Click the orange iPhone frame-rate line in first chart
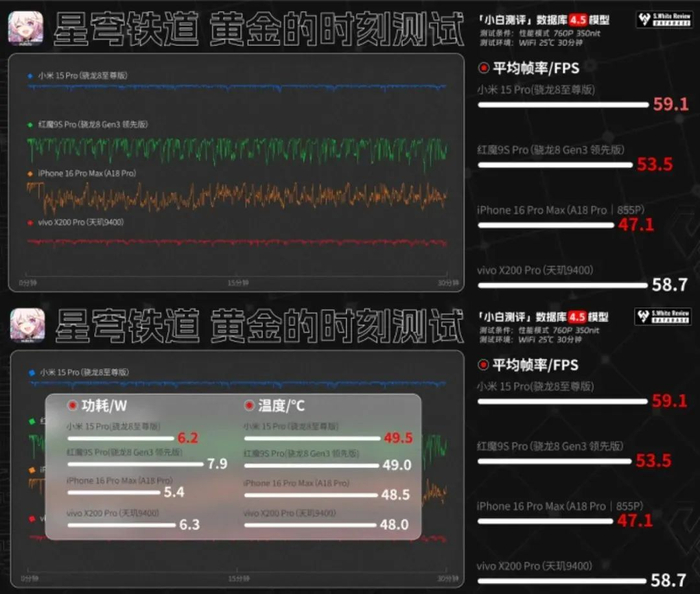The width and height of the screenshot is (700, 594). tap(237, 196)
